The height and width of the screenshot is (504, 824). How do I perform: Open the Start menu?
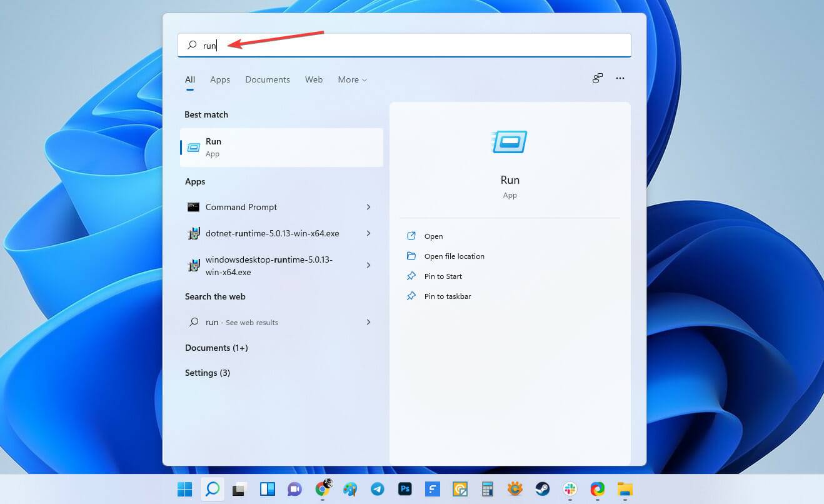pyautogui.click(x=184, y=489)
